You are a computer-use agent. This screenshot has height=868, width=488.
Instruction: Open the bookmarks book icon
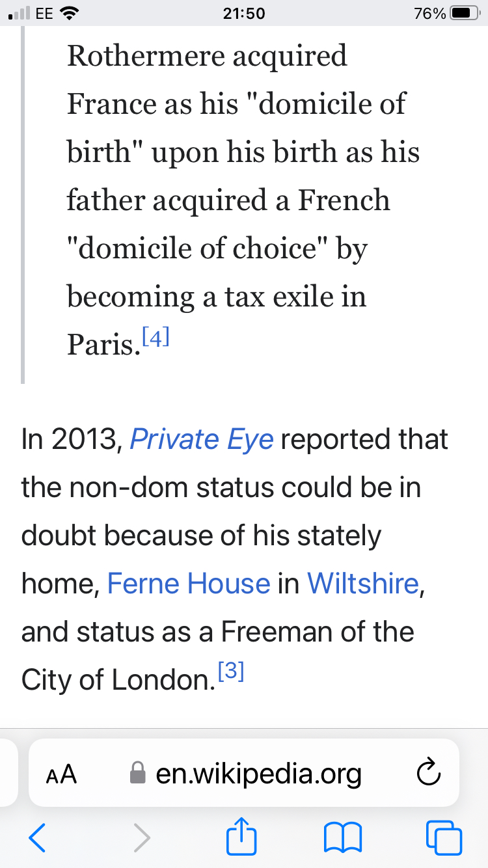pyautogui.click(x=343, y=838)
